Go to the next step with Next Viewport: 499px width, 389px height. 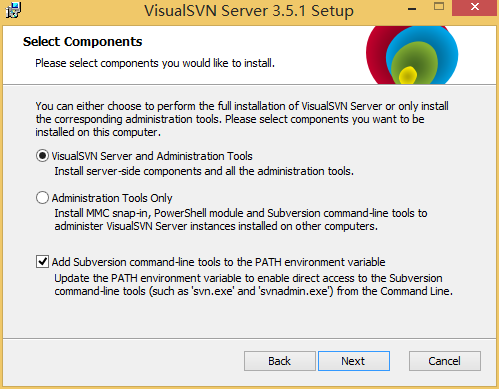click(354, 361)
